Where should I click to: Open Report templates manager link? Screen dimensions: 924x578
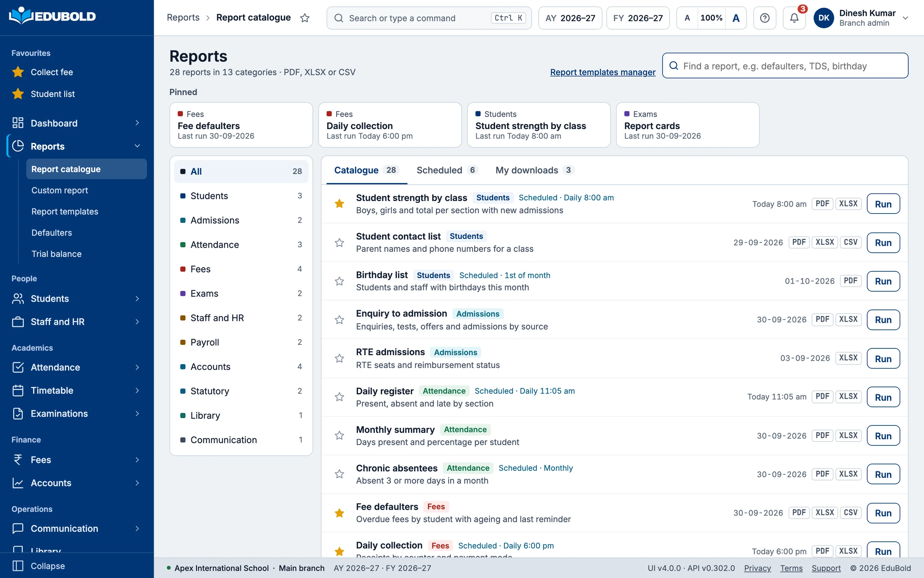603,72
